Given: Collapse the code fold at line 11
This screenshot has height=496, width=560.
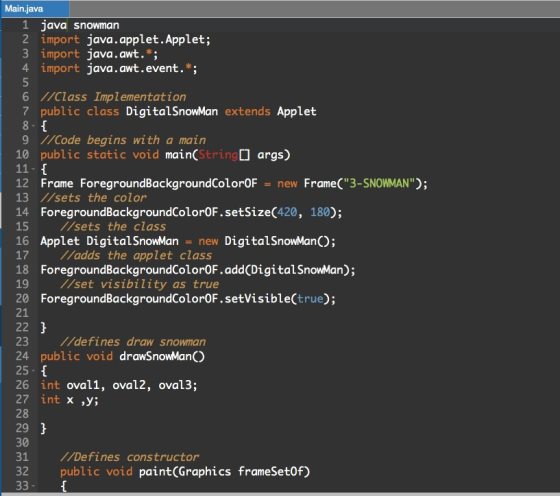Looking at the screenshot, I should point(33,169).
